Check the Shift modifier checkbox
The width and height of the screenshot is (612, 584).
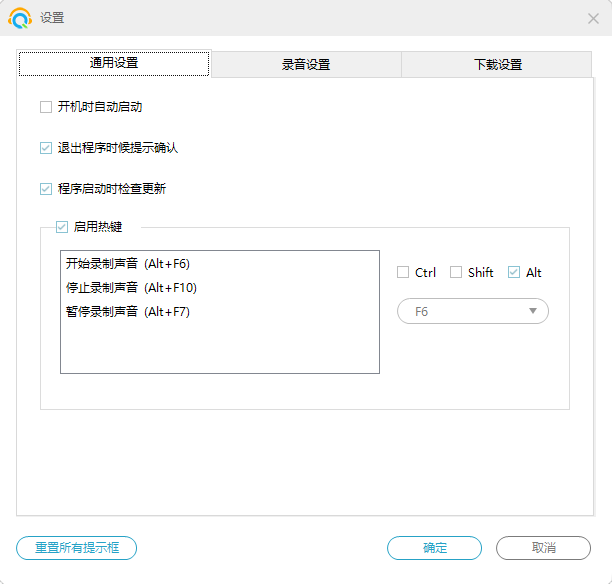pos(456,272)
